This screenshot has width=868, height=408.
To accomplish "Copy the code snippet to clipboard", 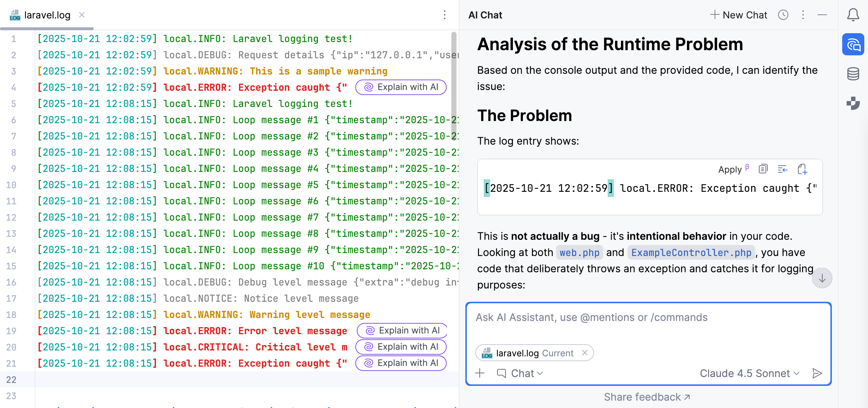I will coord(763,169).
